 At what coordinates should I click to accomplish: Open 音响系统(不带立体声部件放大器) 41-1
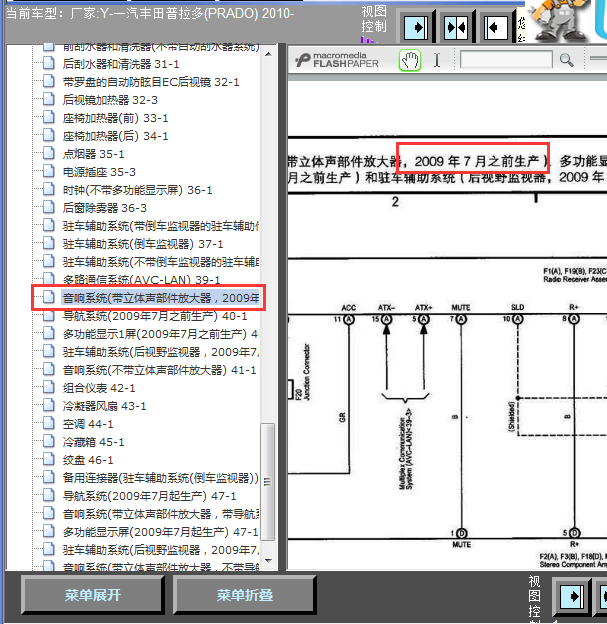point(159,370)
